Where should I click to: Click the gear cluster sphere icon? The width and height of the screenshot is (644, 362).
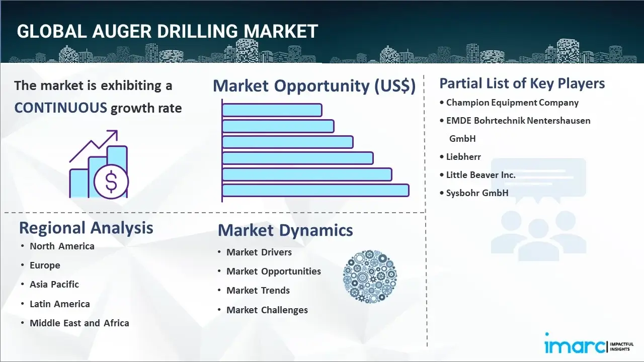370,277
